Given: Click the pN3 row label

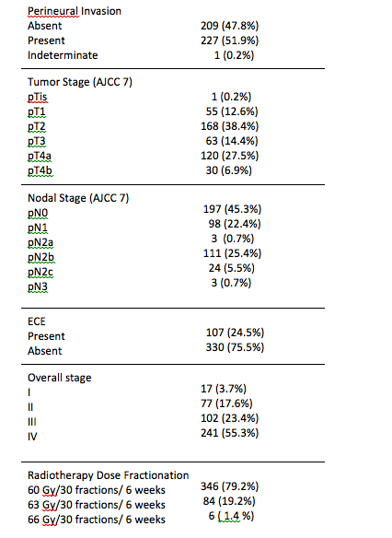Looking at the screenshot, I should click(38, 287).
